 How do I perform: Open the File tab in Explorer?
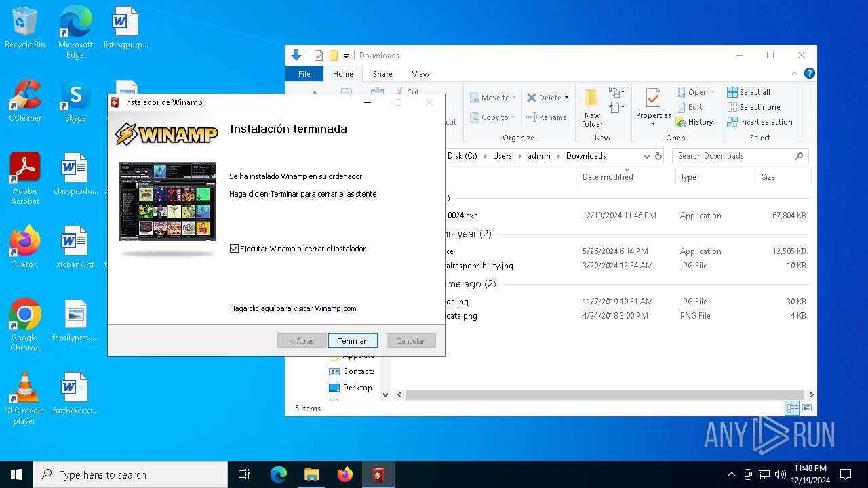pos(304,74)
